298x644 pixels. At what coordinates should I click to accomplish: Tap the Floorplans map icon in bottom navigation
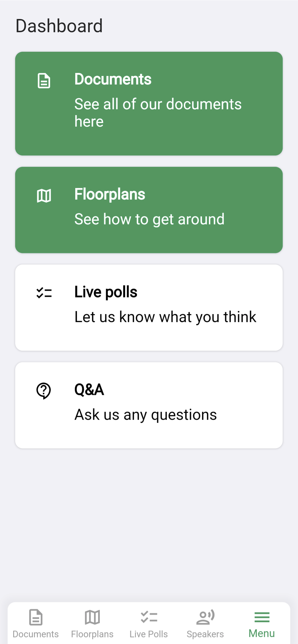pos(92,617)
